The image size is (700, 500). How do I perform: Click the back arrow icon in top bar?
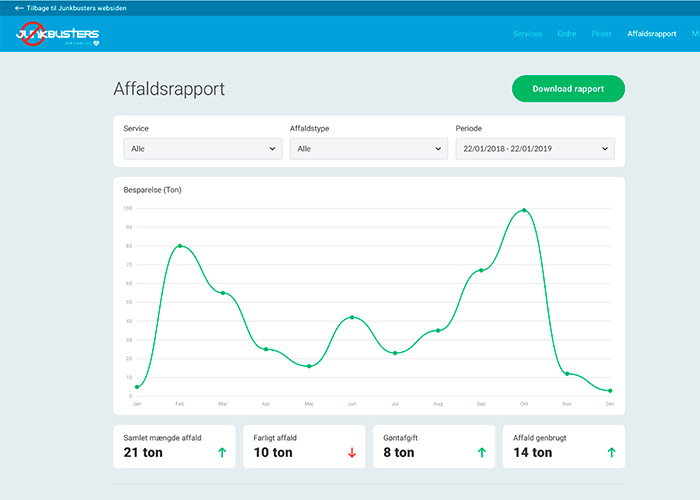pos(19,8)
